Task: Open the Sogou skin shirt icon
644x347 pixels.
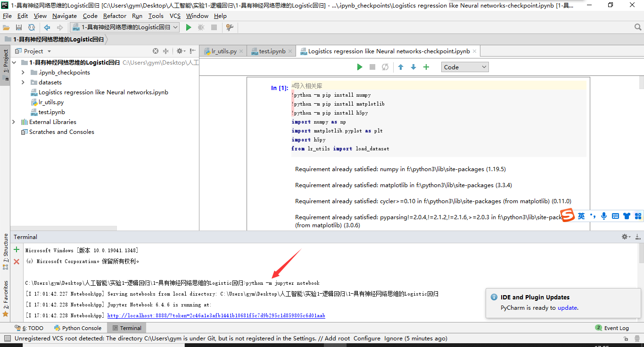Action: pos(627,216)
